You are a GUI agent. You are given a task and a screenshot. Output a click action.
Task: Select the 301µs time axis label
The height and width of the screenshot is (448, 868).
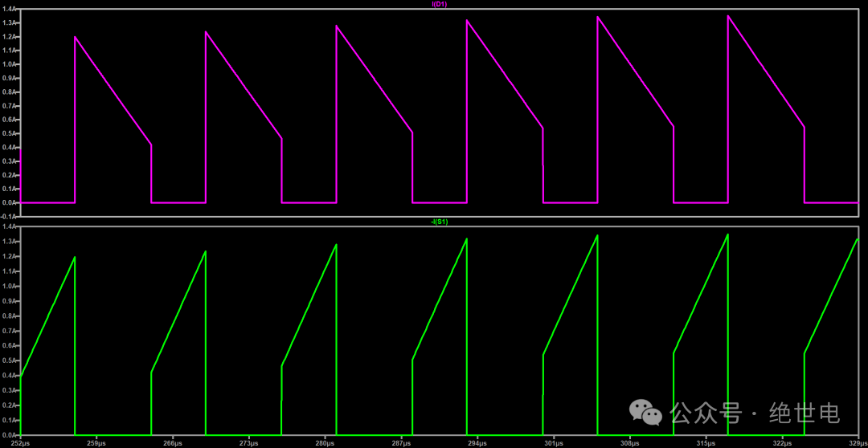click(x=554, y=442)
